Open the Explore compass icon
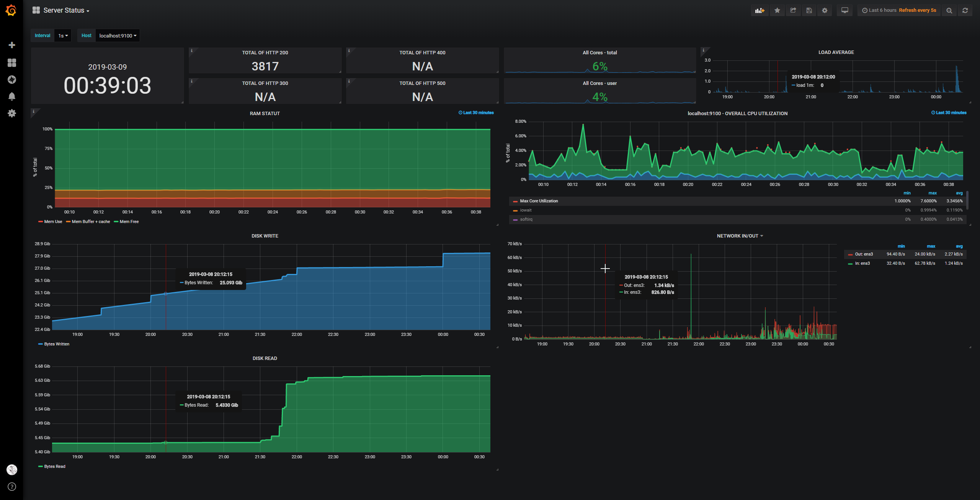Screen dimensions: 980x500 tap(12, 80)
